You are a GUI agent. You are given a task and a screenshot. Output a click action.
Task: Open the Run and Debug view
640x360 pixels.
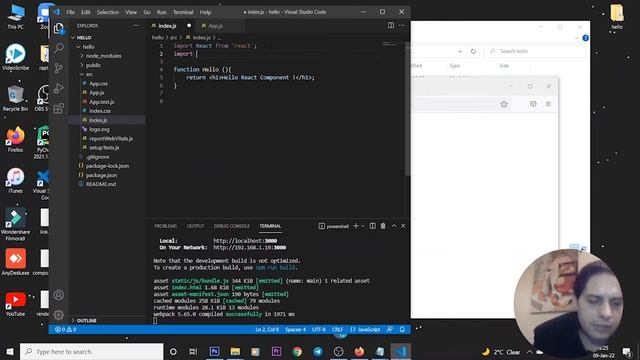[59, 88]
